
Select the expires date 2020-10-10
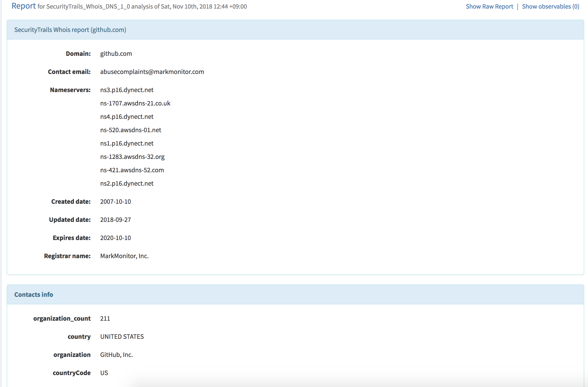115,238
